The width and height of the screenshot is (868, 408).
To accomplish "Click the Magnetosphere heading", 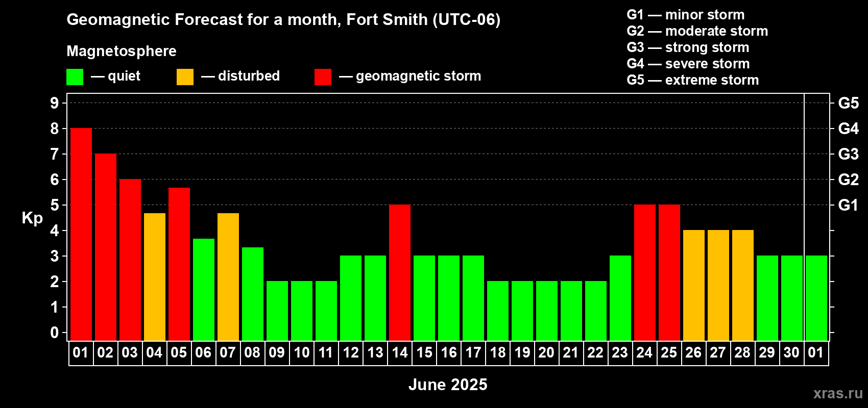I will coord(122,51).
